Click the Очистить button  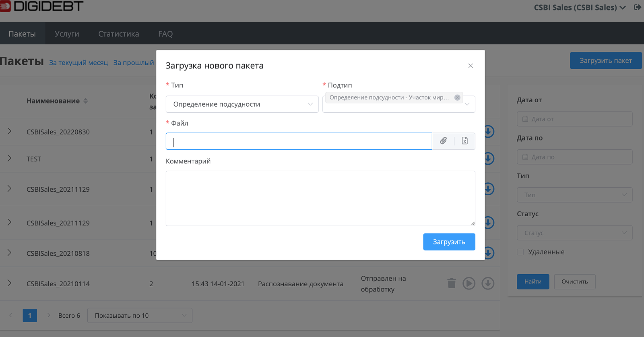click(x=575, y=281)
